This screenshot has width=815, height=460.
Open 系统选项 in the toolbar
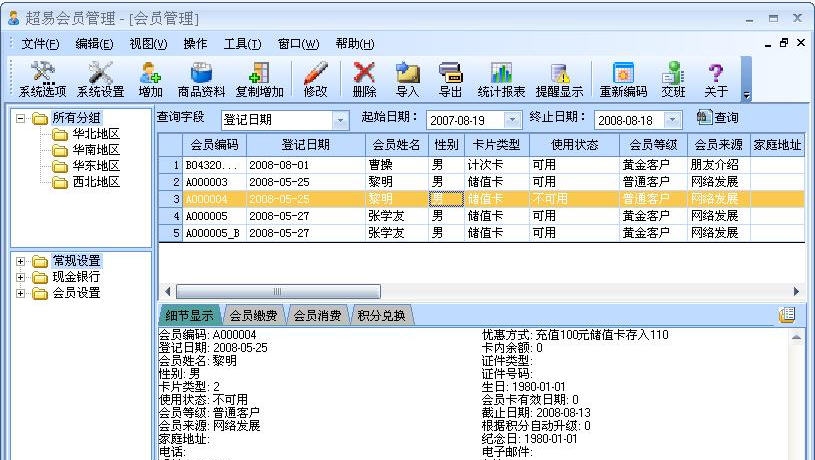click(42, 79)
